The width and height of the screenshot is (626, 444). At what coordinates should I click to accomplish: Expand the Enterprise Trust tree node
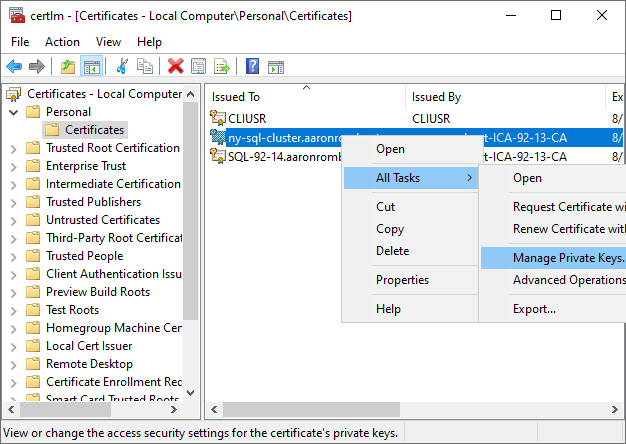point(13,166)
